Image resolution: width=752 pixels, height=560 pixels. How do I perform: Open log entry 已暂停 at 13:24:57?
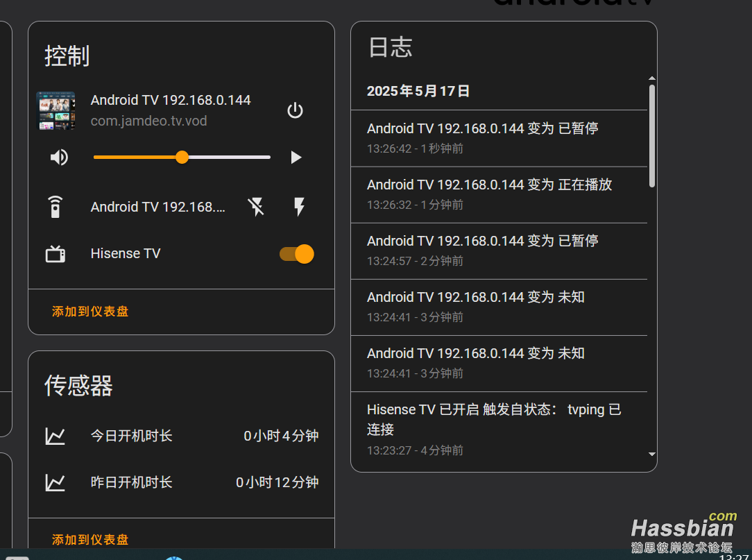click(499, 251)
